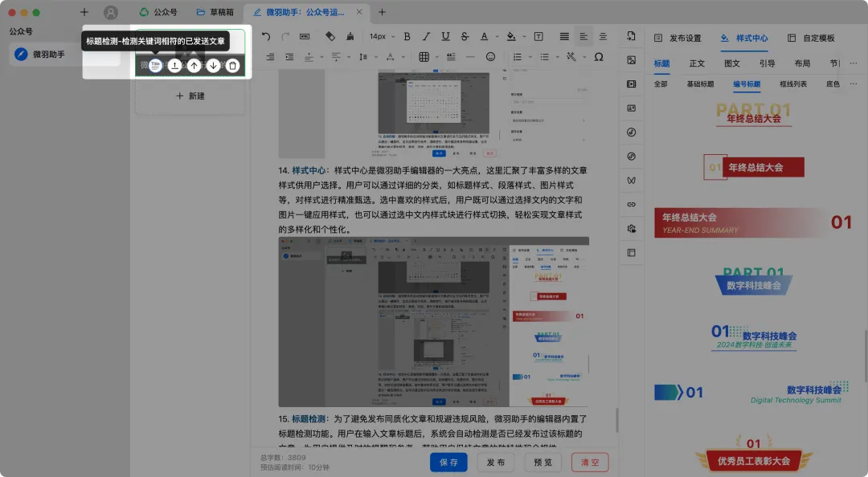868x477 pixels.
Task: Expand the font color arrow
Action: pos(497,36)
